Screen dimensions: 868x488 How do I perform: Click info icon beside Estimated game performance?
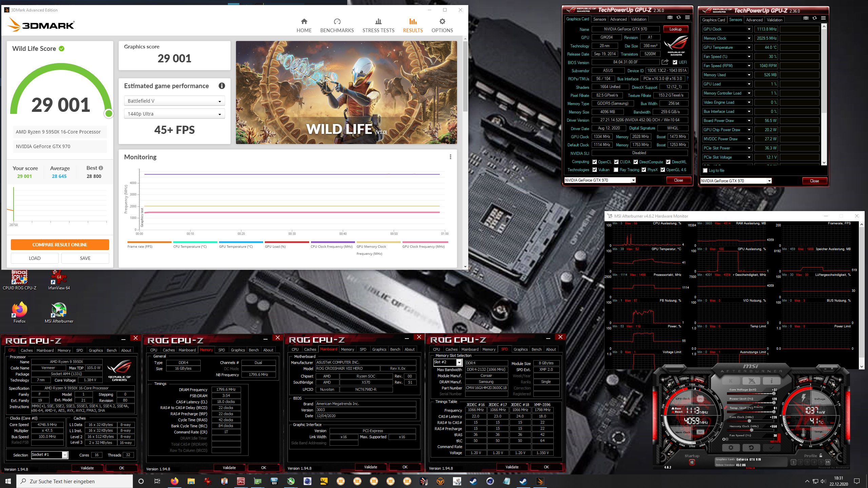222,86
